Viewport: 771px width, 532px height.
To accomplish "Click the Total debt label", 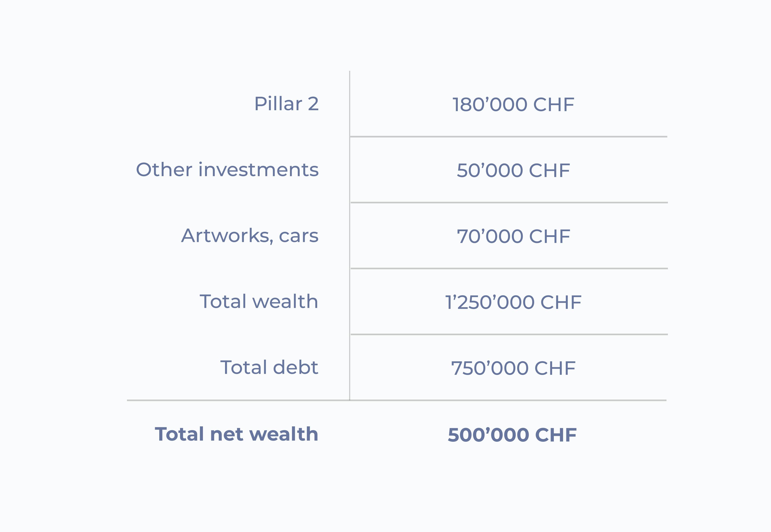I will tap(269, 367).
